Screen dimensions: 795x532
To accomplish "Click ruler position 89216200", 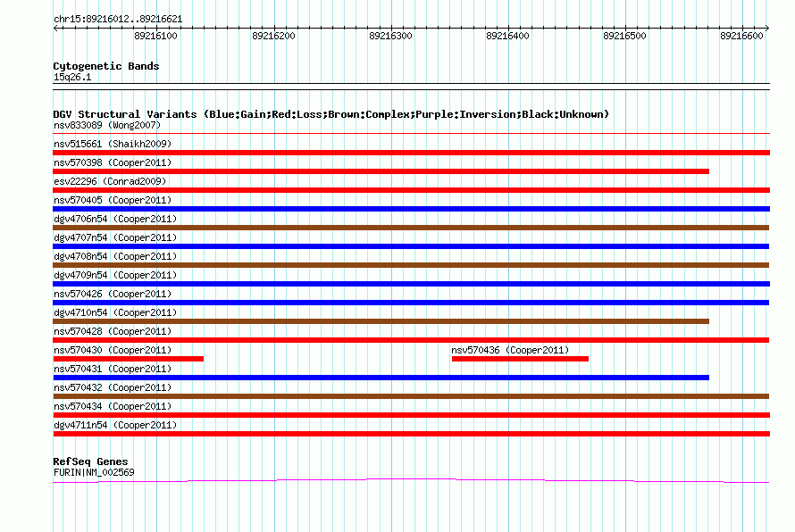I will [x=273, y=36].
